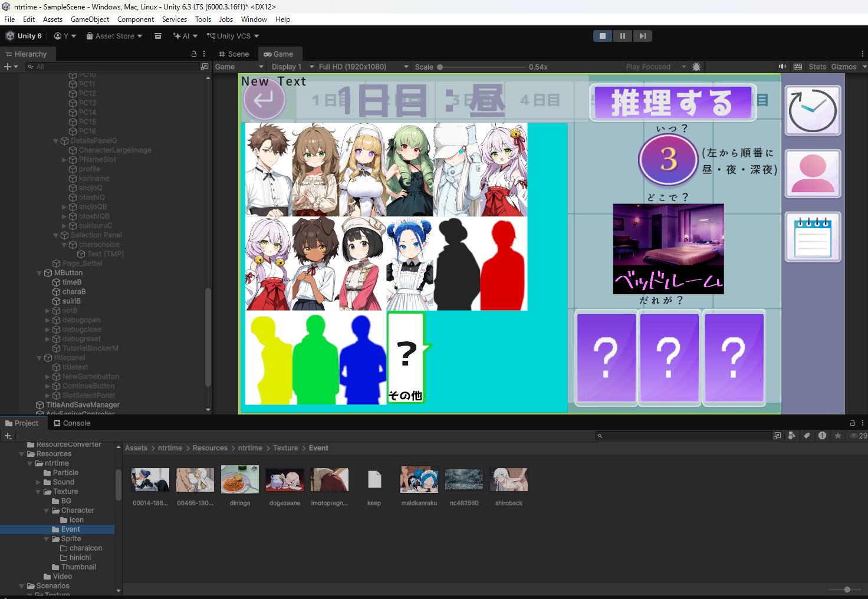
Task: Open the favorites star icon in Project
Action: pyautogui.click(x=837, y=436)
